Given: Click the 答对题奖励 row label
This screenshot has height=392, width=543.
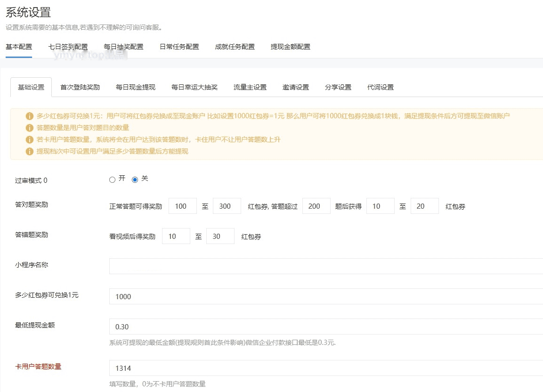Looking at the screenshot, I should (x=32, y=205).
